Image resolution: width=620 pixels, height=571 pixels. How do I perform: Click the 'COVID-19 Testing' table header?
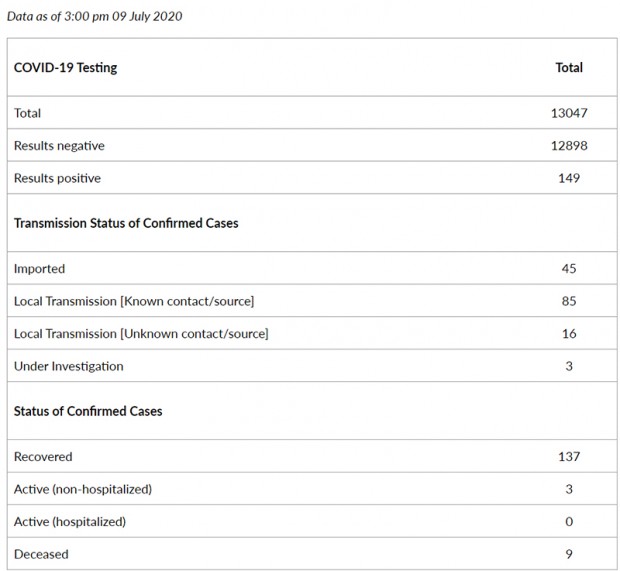65,68
